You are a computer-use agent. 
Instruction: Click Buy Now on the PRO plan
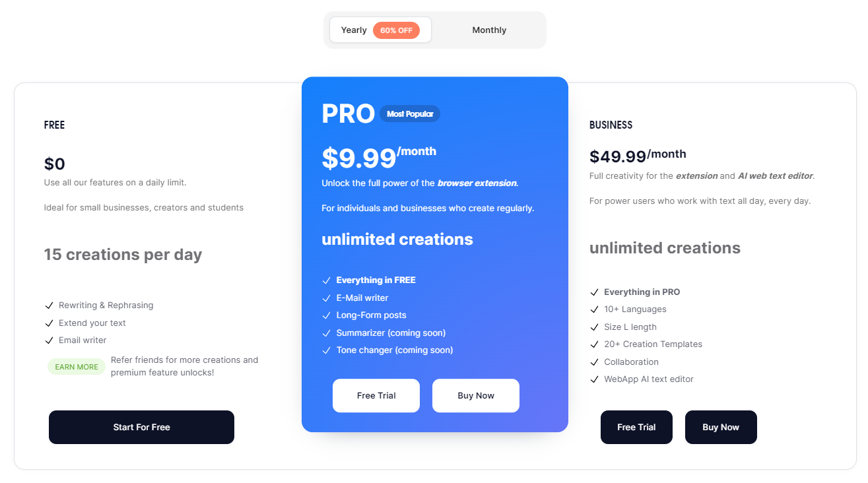pos(476,396)
